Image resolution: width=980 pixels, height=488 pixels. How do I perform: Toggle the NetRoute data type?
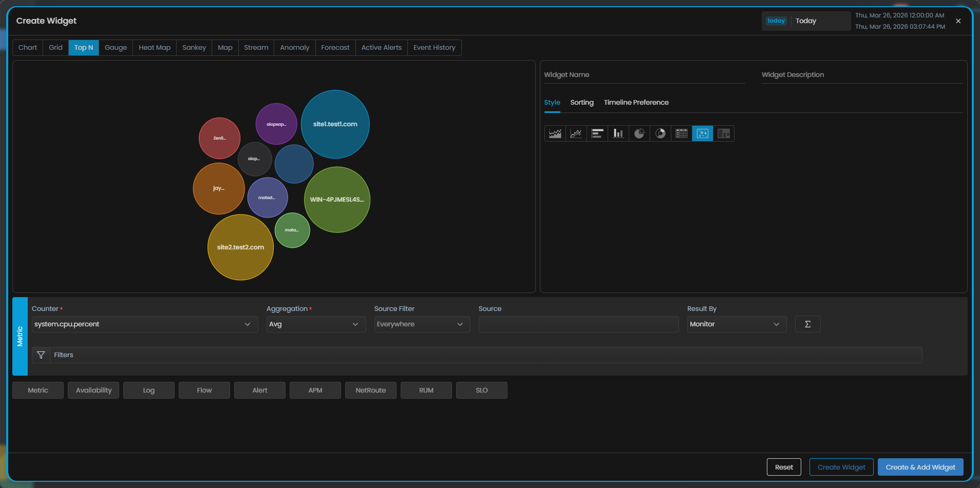(370, 391)
